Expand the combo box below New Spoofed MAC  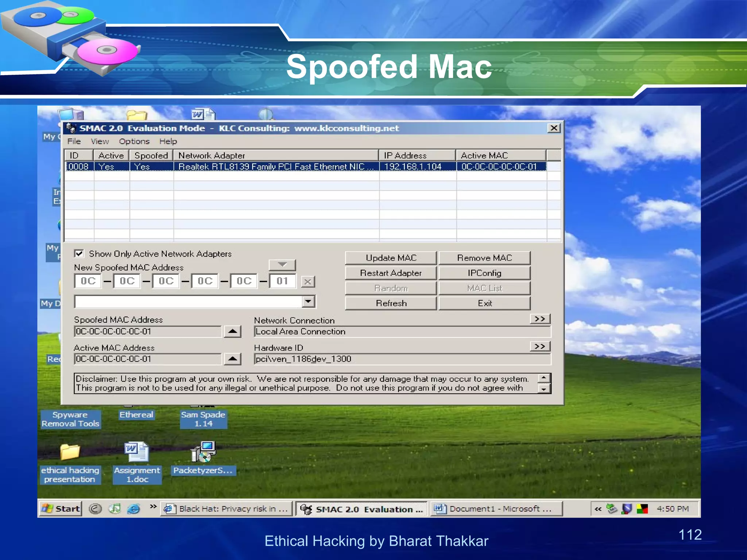[x=308, y=302]
